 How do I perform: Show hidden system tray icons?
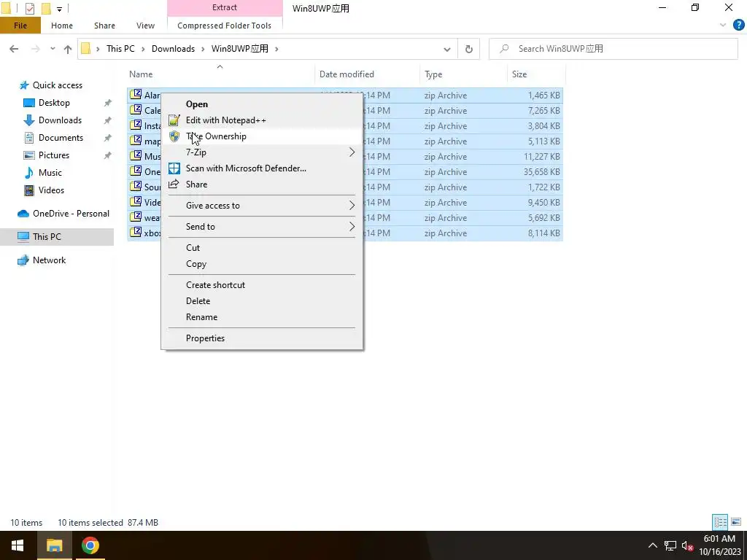(x=652, y=545)
